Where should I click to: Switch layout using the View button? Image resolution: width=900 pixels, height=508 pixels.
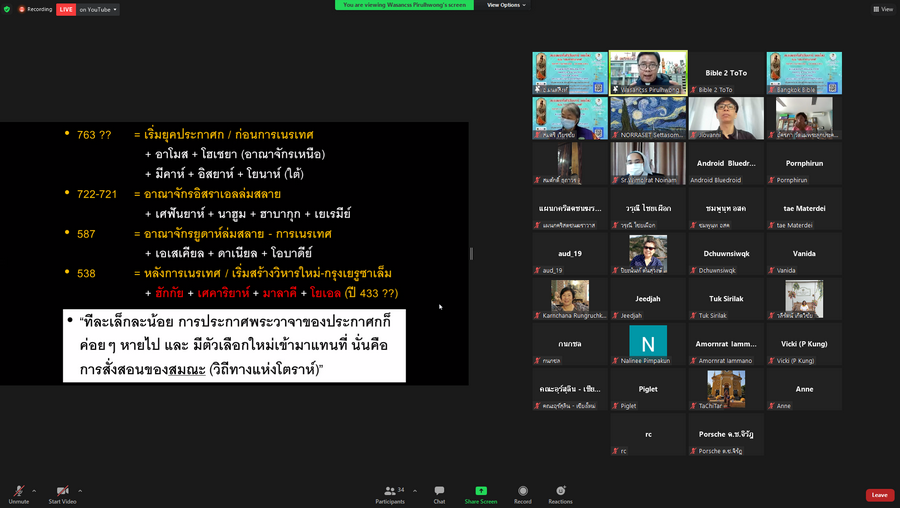[882, 9]
